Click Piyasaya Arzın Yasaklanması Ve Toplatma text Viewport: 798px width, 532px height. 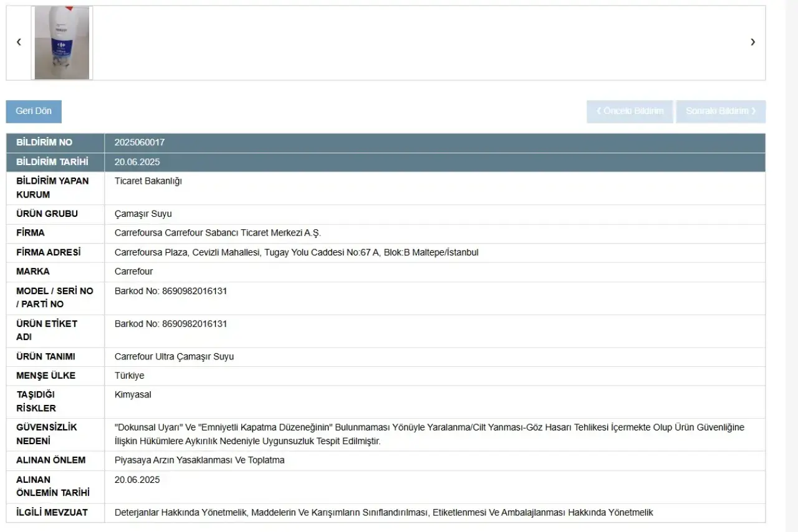tap(199, 460)
